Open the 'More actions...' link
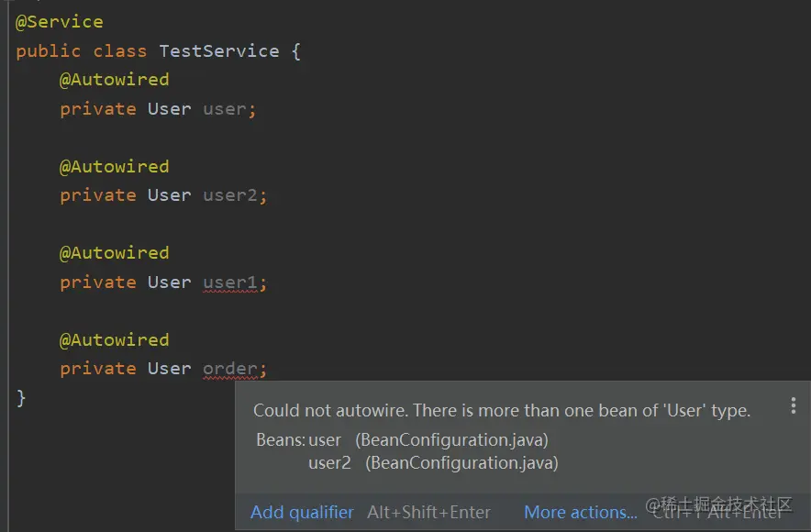The width and height of the screenshot is (811, 532). click(x=581, y=512)
